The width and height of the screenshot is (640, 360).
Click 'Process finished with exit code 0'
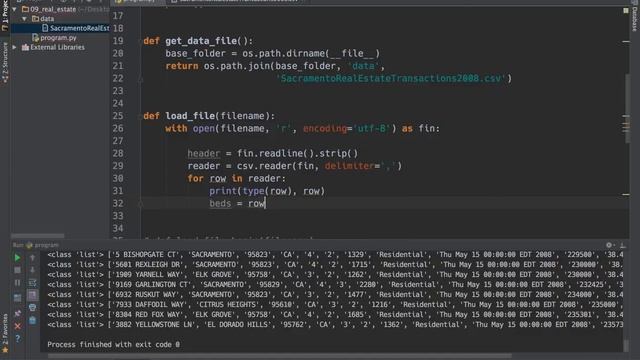(x=113, y=344)
